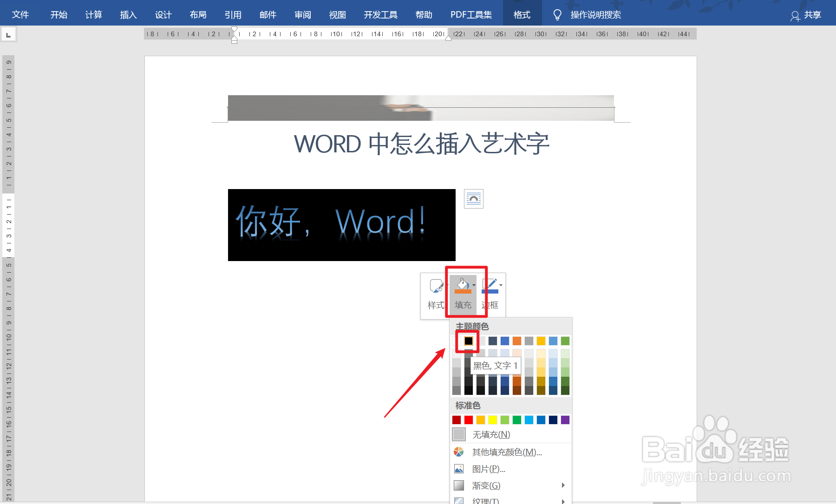Expand the 纹理 texture submenu arrow
This screenshot has height=504, width=836.
click(563, 501)
